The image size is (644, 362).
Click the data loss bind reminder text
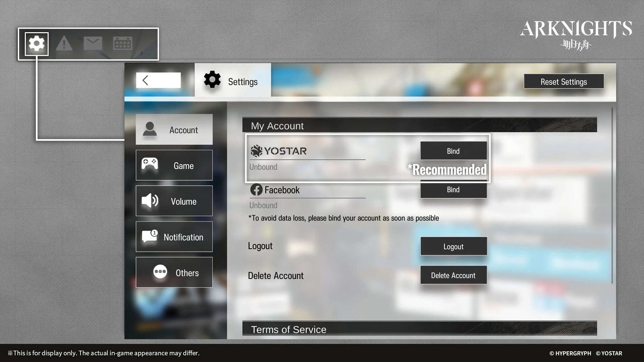pos(343,218)
